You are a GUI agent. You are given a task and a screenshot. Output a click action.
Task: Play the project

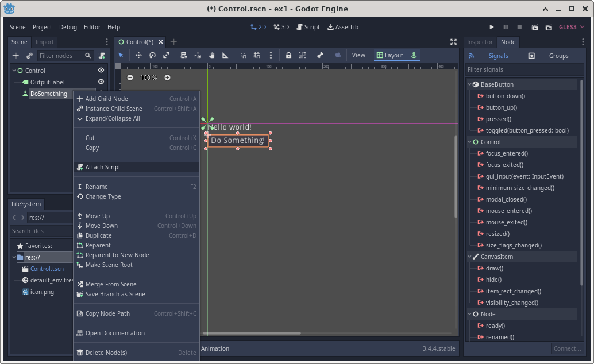[x=491, y=27]
